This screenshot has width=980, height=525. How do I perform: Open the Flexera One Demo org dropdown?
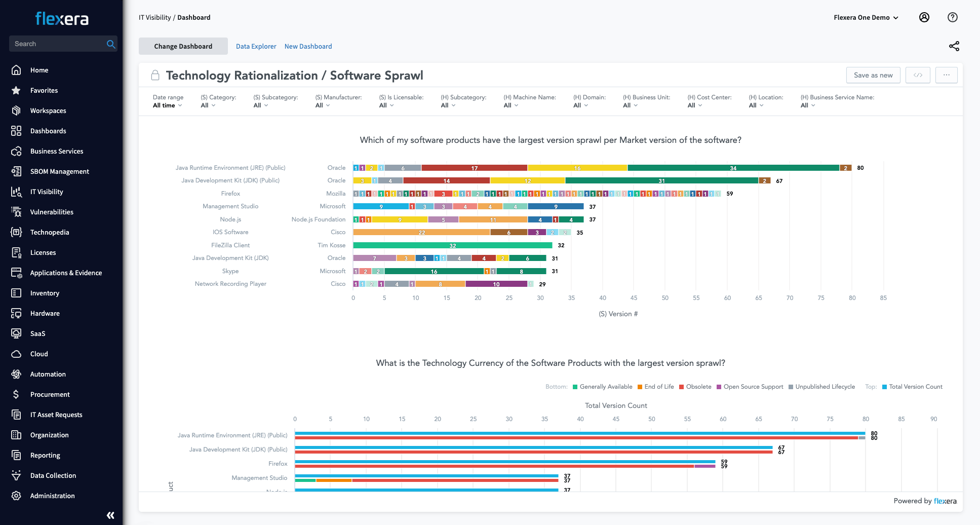click(x=866, y=17)
